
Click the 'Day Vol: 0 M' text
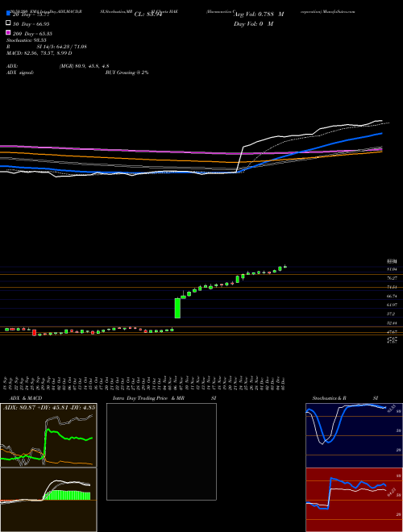coord(254,24)
